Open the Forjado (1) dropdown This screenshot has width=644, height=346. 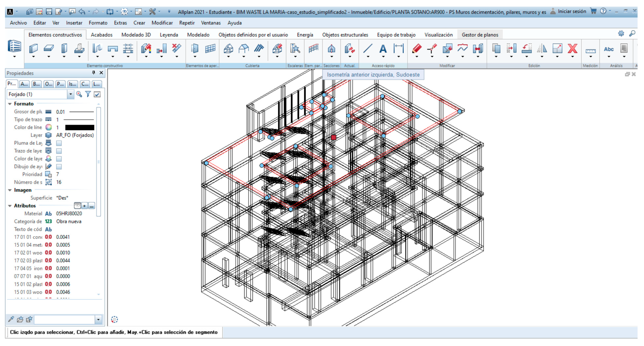click(x=70, y=94)
